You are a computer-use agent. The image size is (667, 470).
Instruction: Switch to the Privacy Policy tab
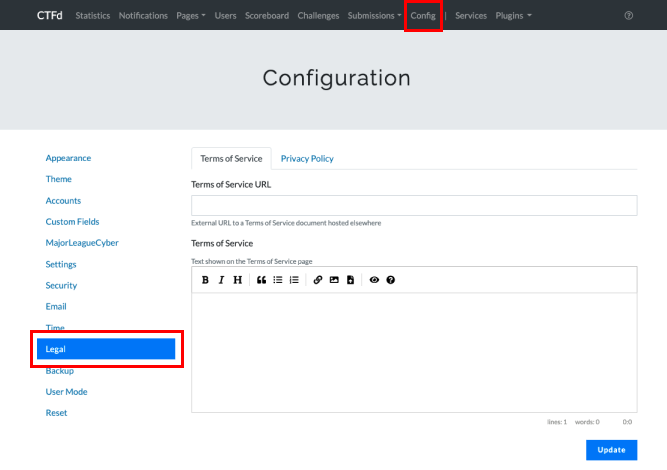(x=307, y=158)
